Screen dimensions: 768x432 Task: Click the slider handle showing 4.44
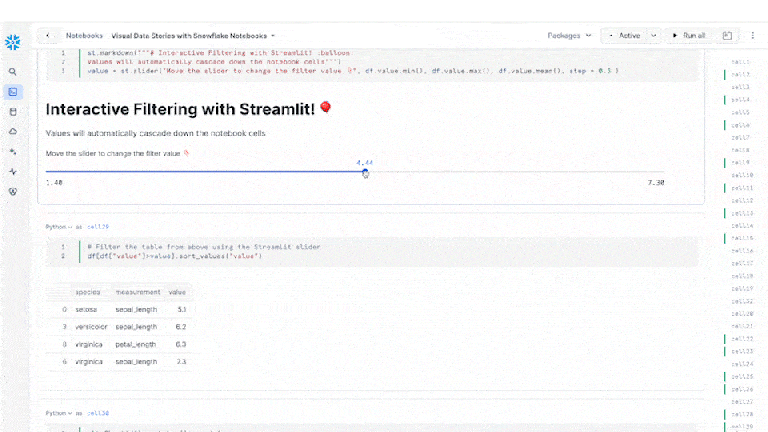pos(365,172)
